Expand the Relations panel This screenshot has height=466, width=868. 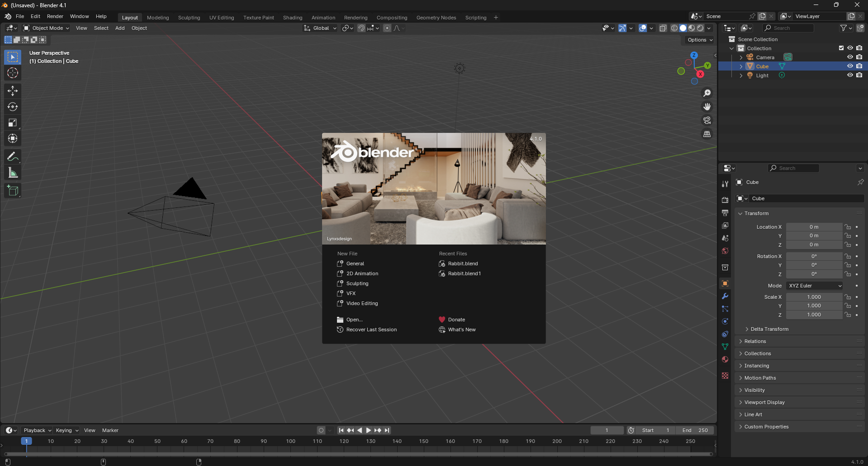tap(800, 341)
